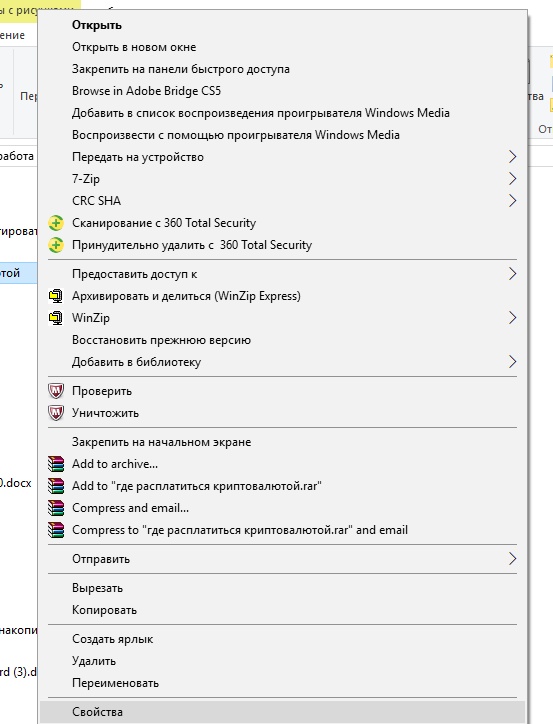
Task: Choose Browse in Adobe Bridge CS5
Action: click(146, 91)
